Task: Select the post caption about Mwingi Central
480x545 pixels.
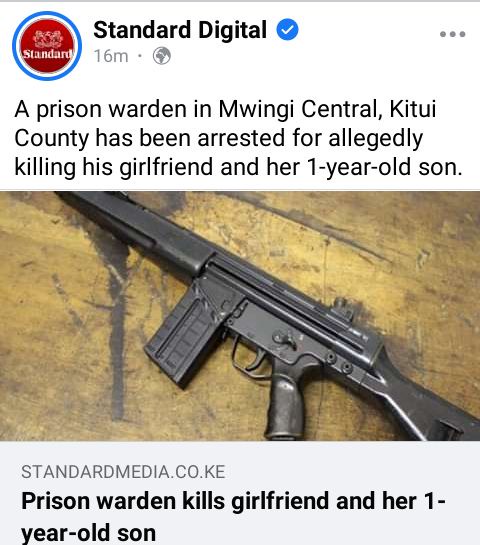Action: pyautogui.click(x=238, y=138)
